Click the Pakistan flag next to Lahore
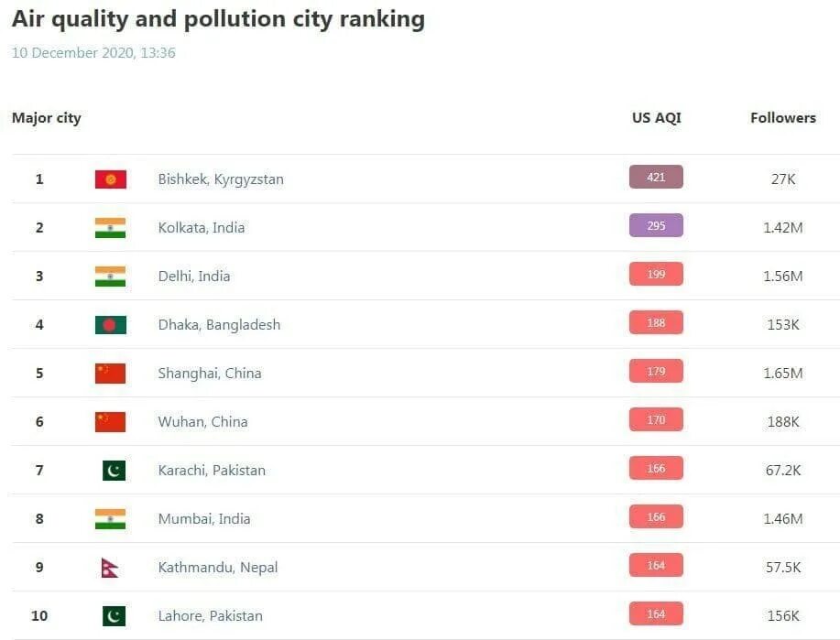 (114, 616)
